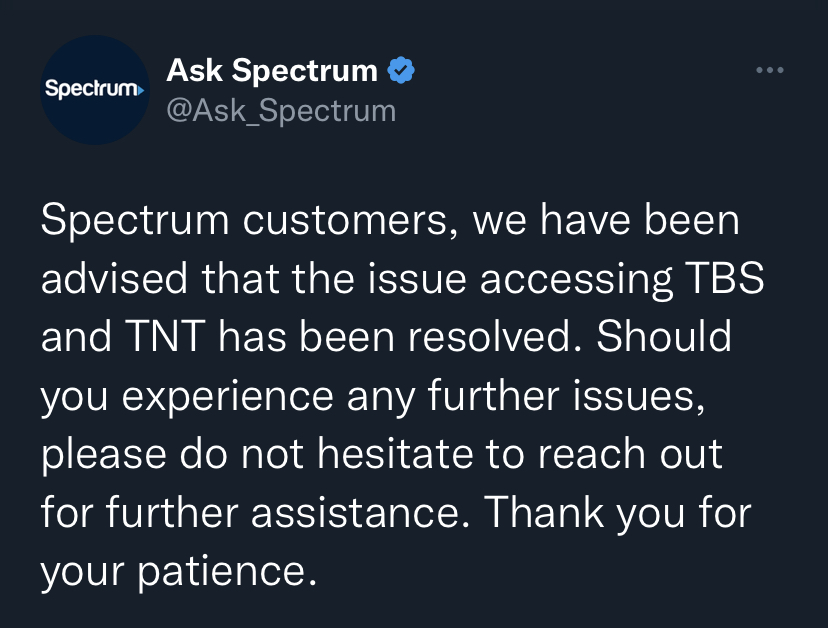Click the word 'accessing' in the tweet body

(576, 279)
